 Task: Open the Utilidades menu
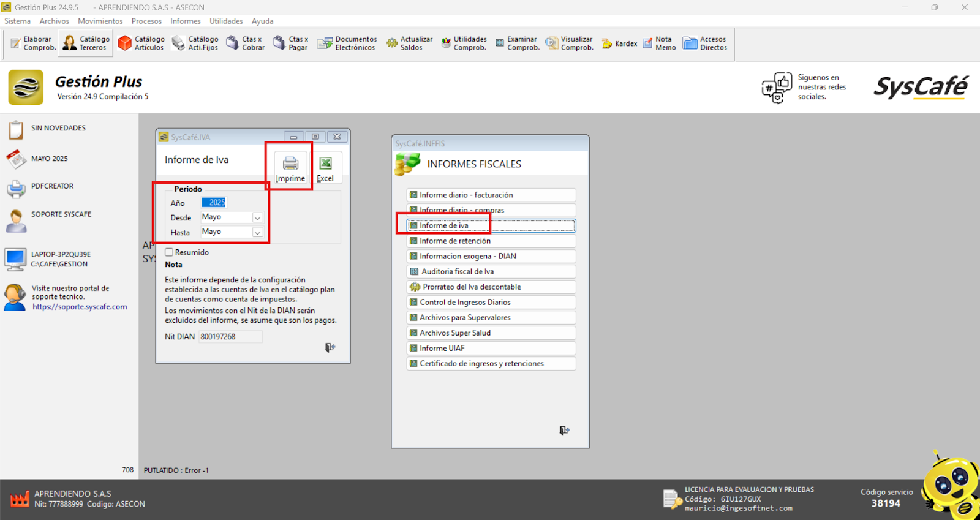pyautogui.click(x=226, y=21)
